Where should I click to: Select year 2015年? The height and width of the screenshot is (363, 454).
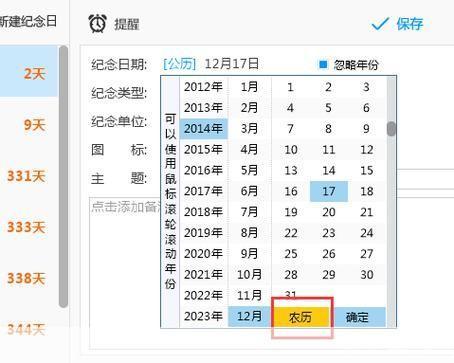pos(203,149)
